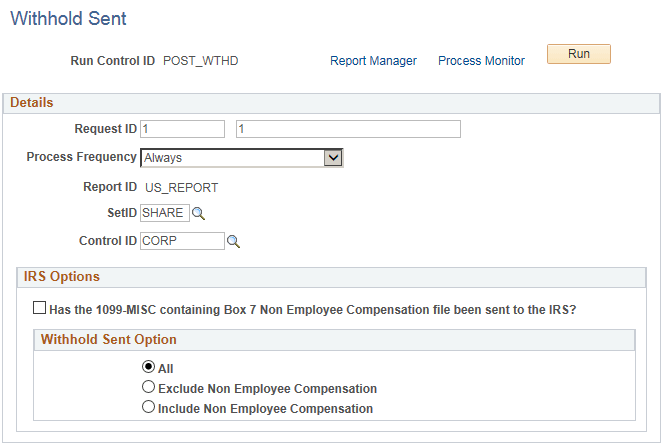Open the Control ID lookup magnifier
Image resolution: width=672 pixels, height=448 pixels.
(x=233, y=241)
